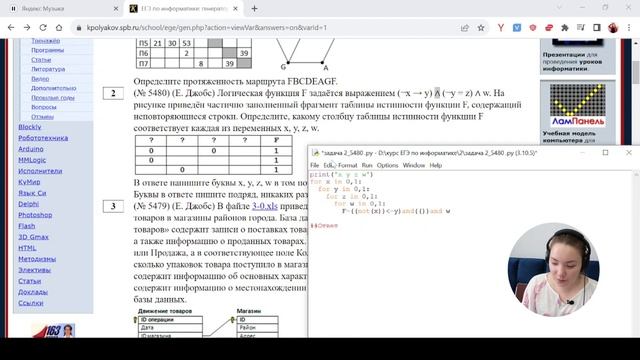Open the Help menu in IDLE
This screenshot has height=360, width=640.
pyautogui.click(x=436, y=165)
